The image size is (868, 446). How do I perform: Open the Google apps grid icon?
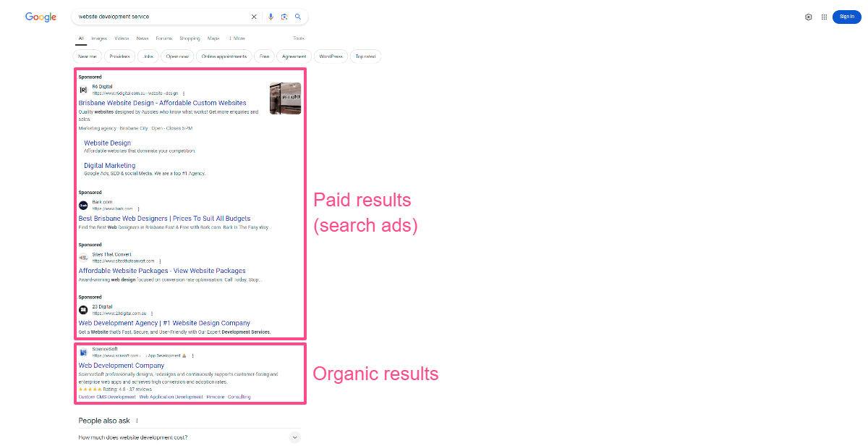tap(824, 17)
